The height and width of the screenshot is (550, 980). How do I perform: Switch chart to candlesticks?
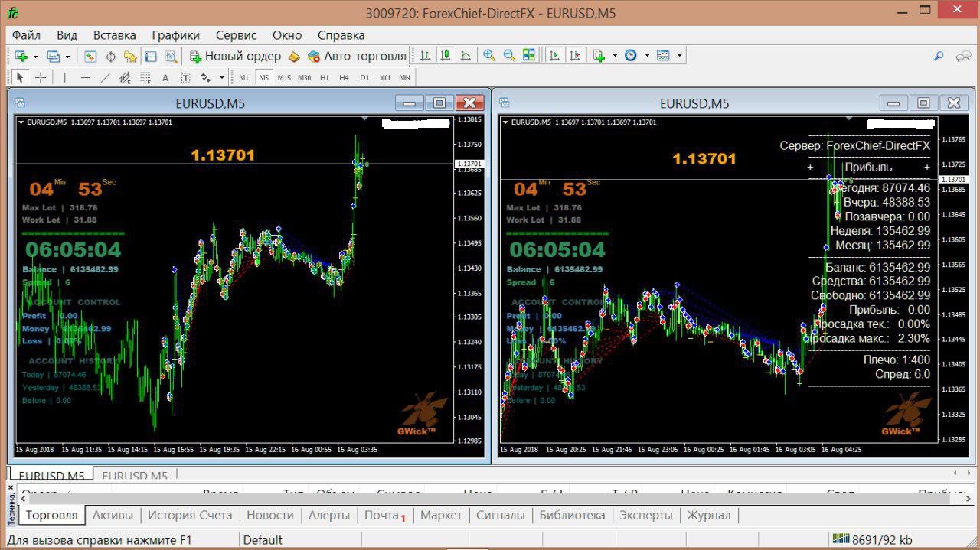tap(446, 56)
